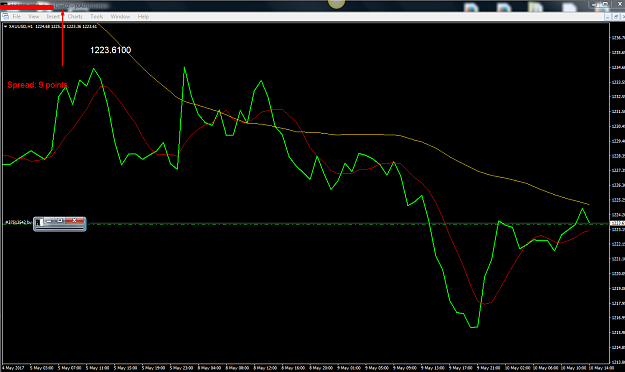
Task: Click the '4 May 2017' date on time axis
Action: [13, 368]
